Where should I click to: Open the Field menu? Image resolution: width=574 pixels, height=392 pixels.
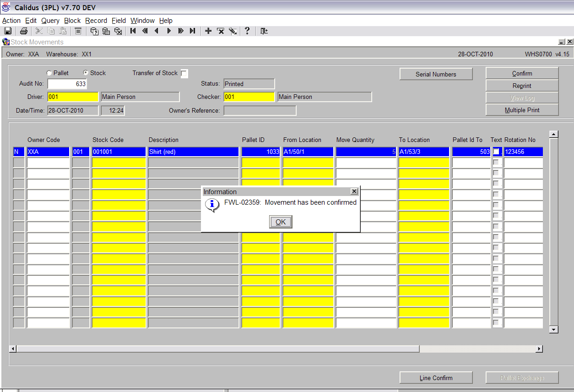[119, 21]
